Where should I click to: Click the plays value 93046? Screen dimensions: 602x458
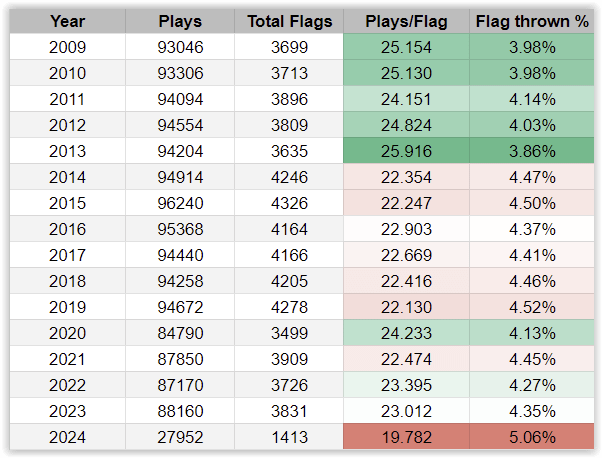[x=180, y=47]
